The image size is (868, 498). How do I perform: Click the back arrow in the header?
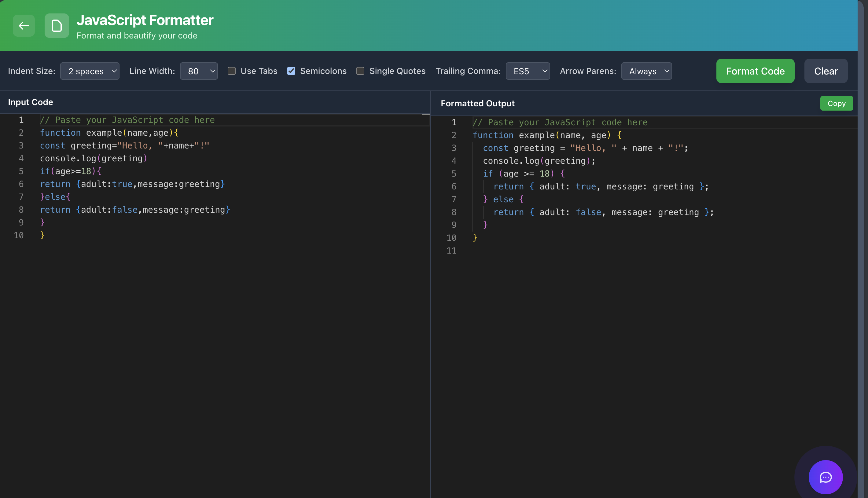coord(24,26)
